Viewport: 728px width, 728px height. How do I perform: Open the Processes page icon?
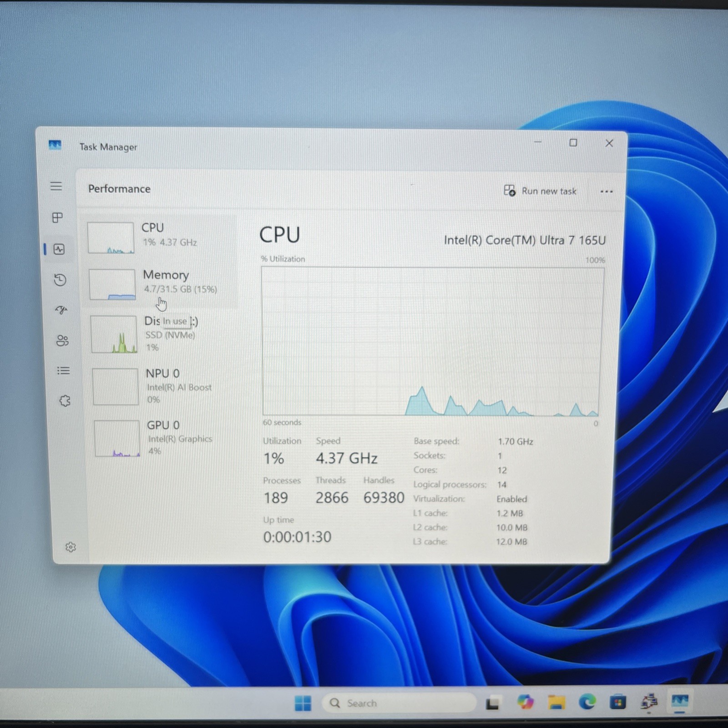57,217
